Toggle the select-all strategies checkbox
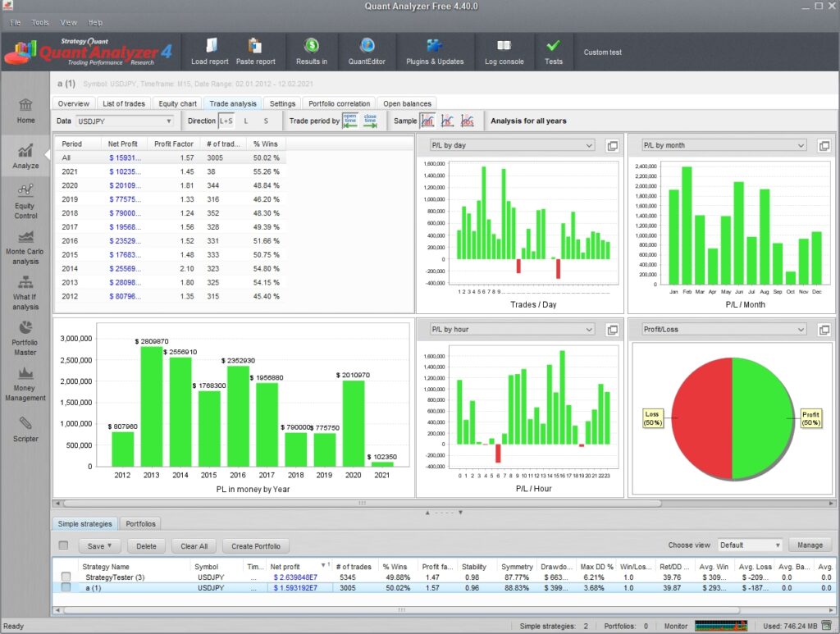 63,545
